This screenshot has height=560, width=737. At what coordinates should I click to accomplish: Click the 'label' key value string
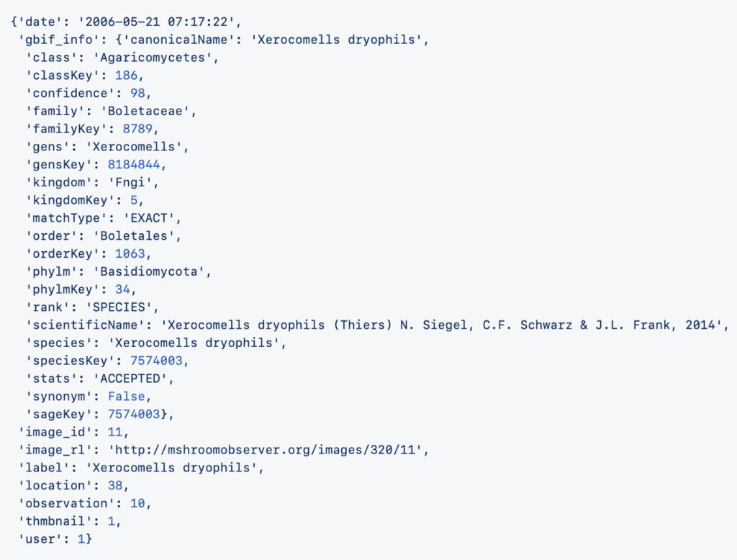(172, 468)
